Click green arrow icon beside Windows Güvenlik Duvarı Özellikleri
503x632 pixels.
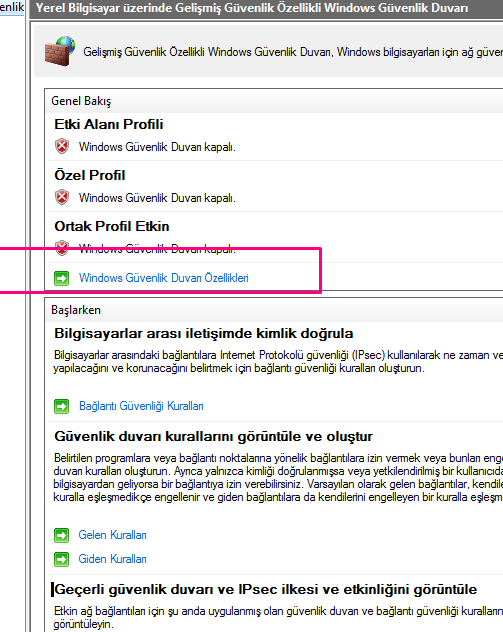62,278
